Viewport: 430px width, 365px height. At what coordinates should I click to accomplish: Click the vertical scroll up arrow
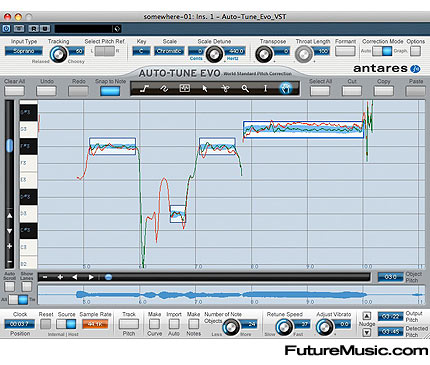tap(9, 216)
